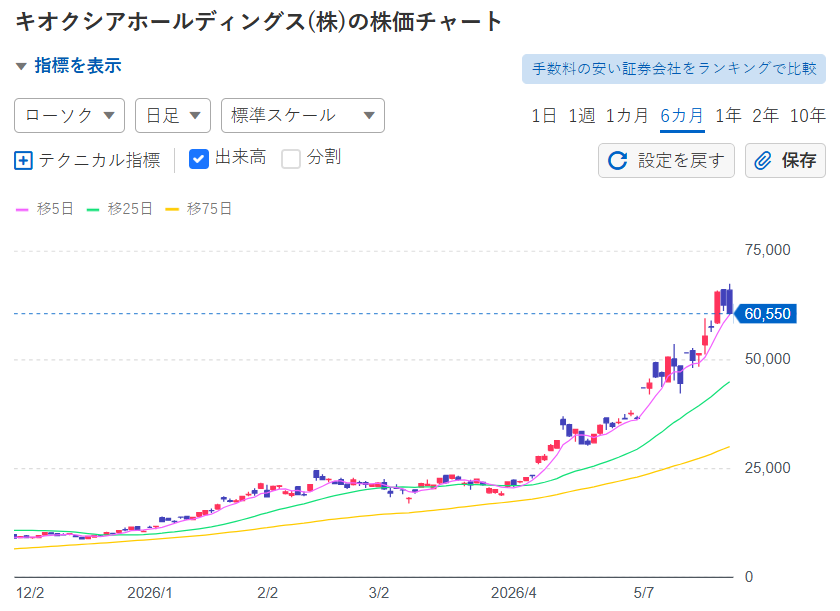Open the ローソク chart type dropdown

point(69,115)
